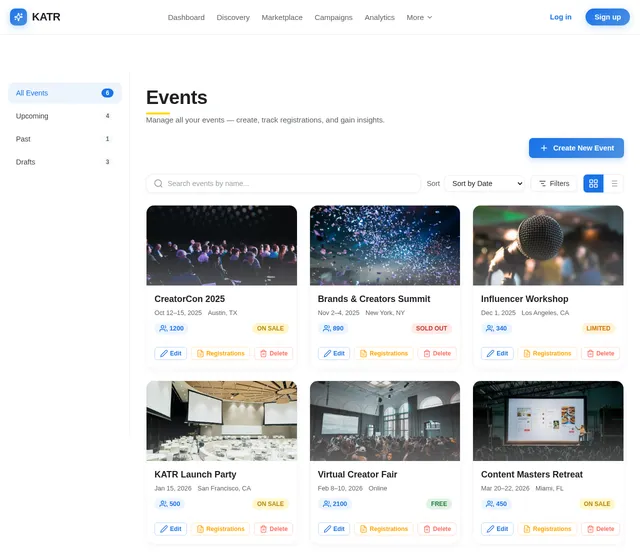Edit the KATR Launch Party event
Image resolution: width=640 pixels, height=560 pixels.
[x=171, y=529]
